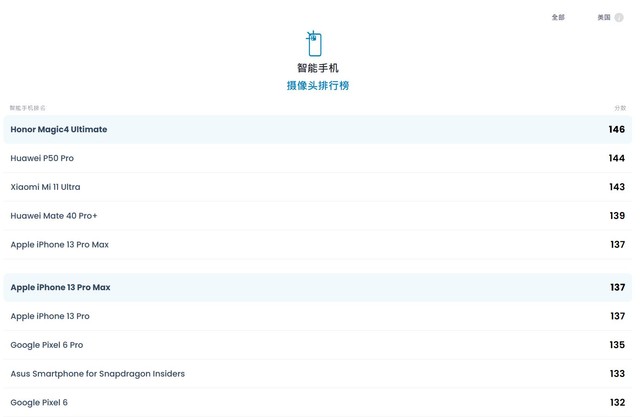Click score 144 for Huawei P50 Pro
The image size is (640, 417).
(616, 158)
